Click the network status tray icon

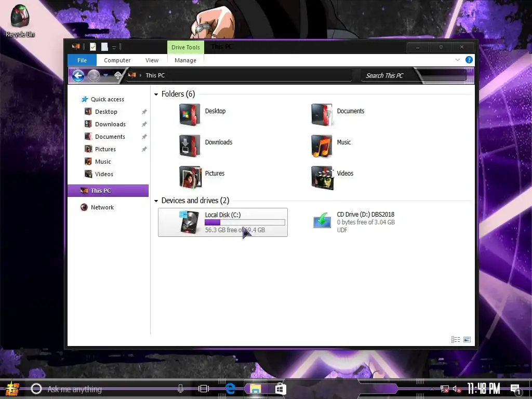[445, 389]
